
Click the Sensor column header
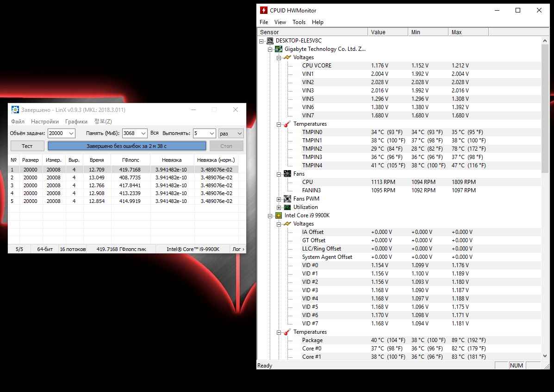click(x=313, y=32)
